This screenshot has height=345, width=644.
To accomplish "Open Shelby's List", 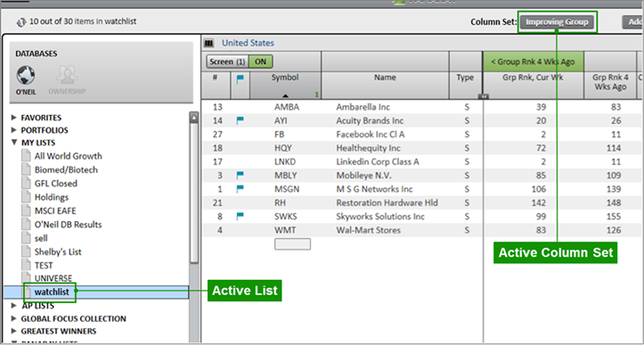I will pyautogui.click(x=58, y=251).
